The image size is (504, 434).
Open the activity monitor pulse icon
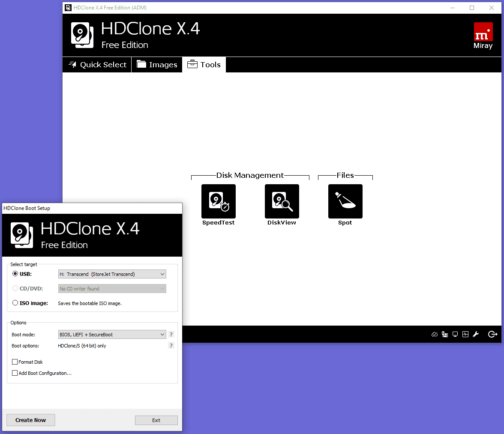pyautogui.click(x=465, y=335)
